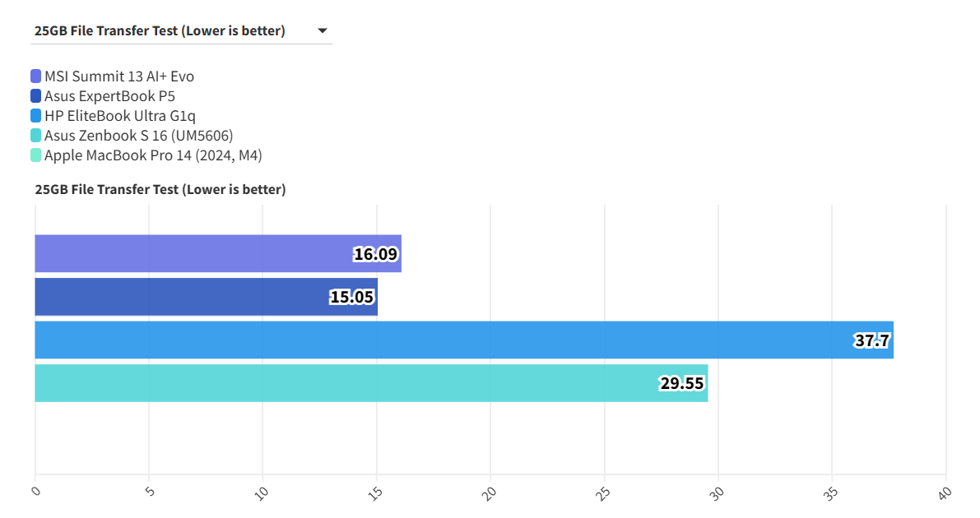980x518 pixels.
Task: Click the HP EliteBook Ultra G1q legend swatch
Action: point(36,116)
